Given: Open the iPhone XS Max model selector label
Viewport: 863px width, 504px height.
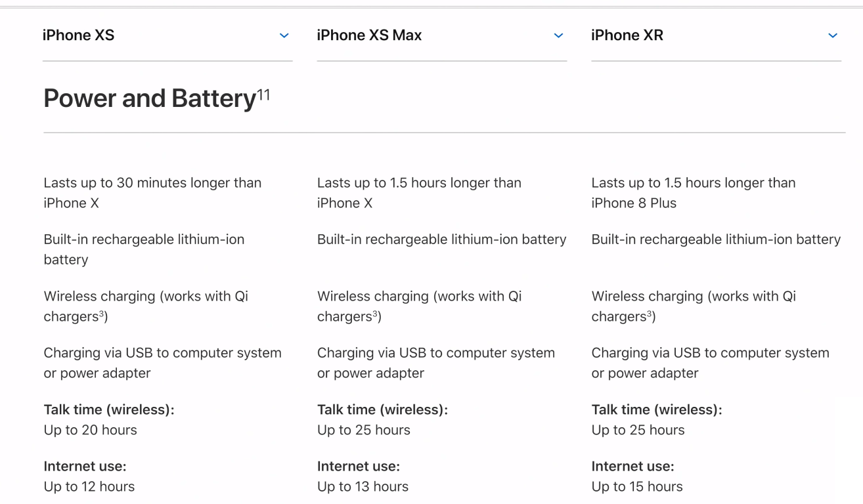Looking at the screenshot, I should pyautogui.click(x=369, y=35).
